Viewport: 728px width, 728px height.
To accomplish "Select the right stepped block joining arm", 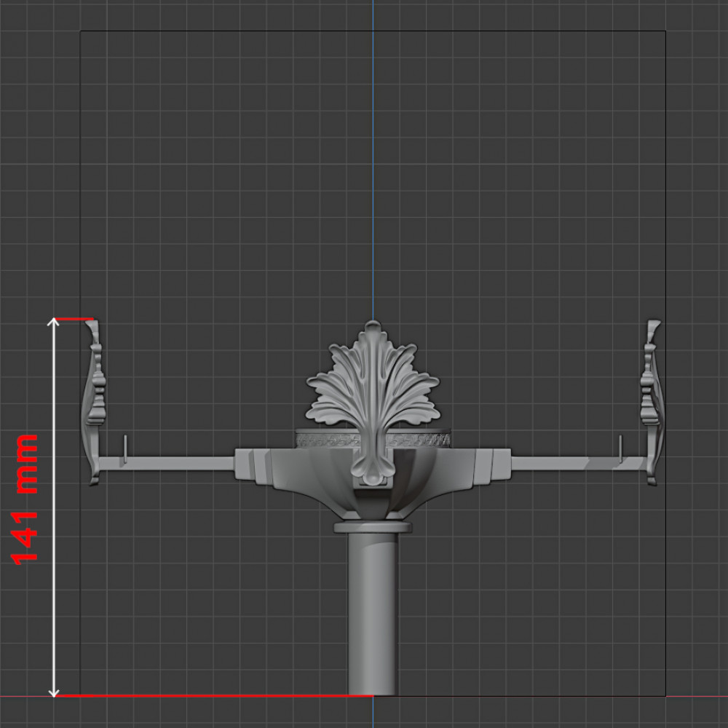I will [492, 465].
